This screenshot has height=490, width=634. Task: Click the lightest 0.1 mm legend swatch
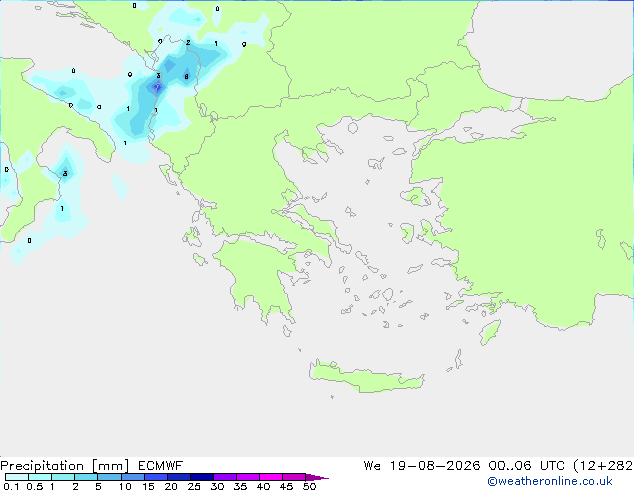coord(17,477)
